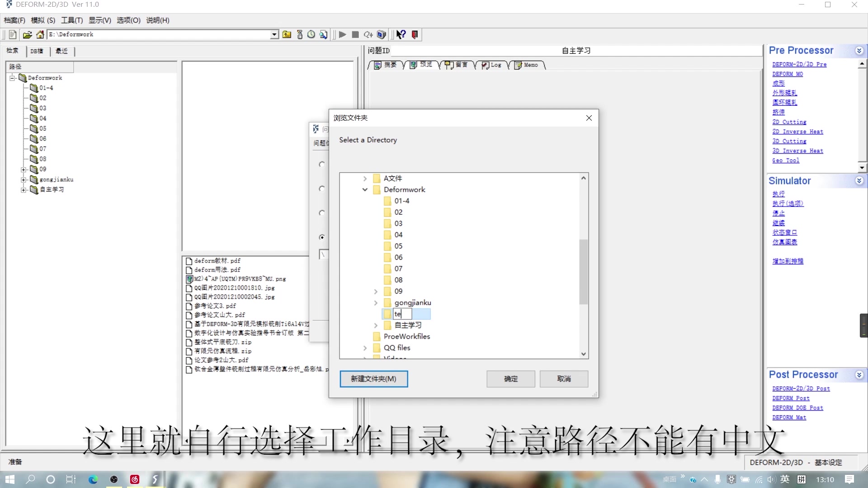Image resolution: width=868 pixels, height=488 pixels.
Task: Select the topmost radio button behind dialog
Action: coord(322,164)
